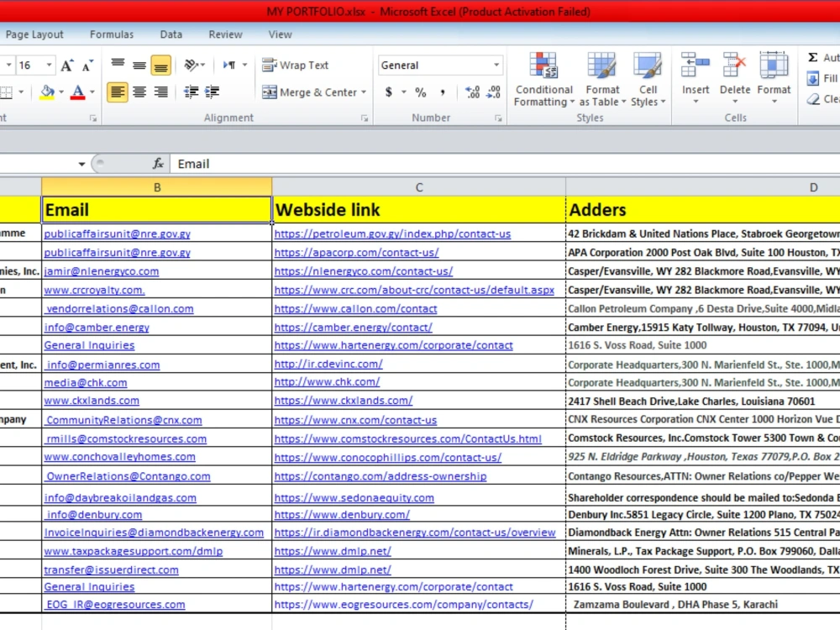Open media@chk.com email link
840x630 pixels.
85,382
